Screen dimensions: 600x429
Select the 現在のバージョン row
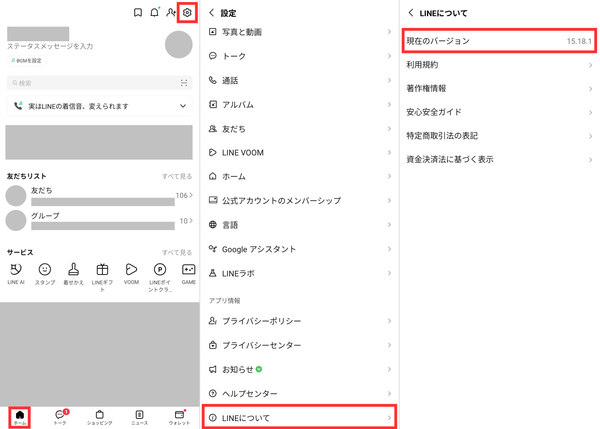coord(499,41)
